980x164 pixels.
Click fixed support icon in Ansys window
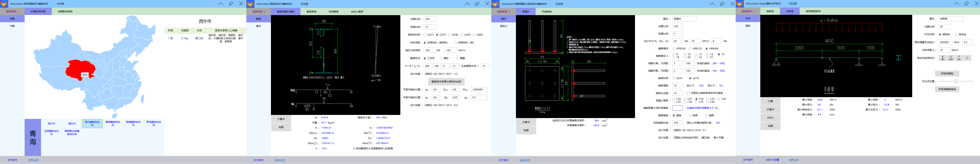[943, 58]
